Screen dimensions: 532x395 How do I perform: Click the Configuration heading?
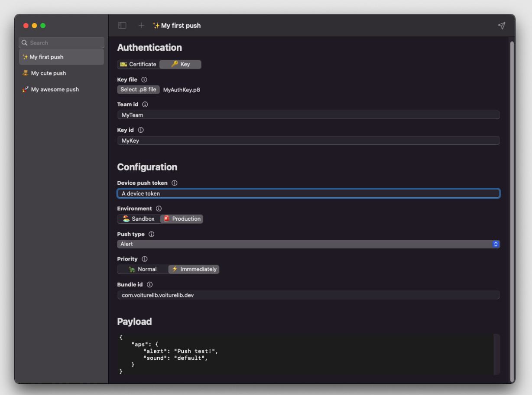[147, 167]
